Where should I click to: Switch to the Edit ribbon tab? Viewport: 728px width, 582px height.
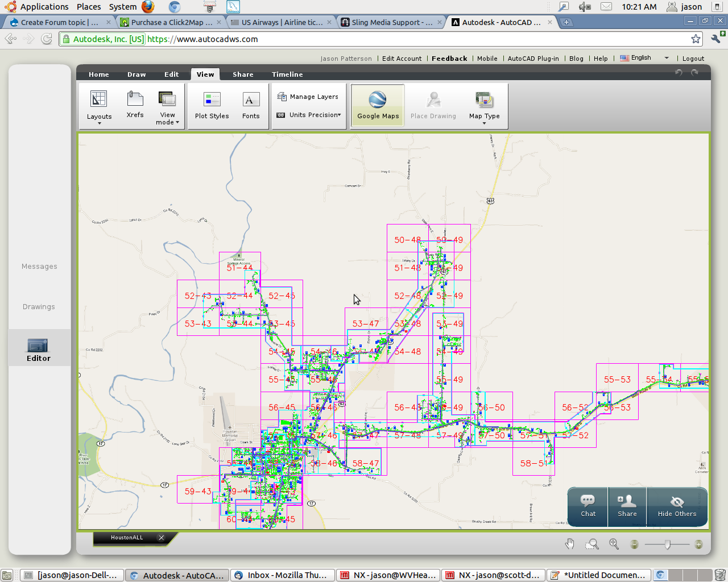pyautogui.click(x=171, y=74)
